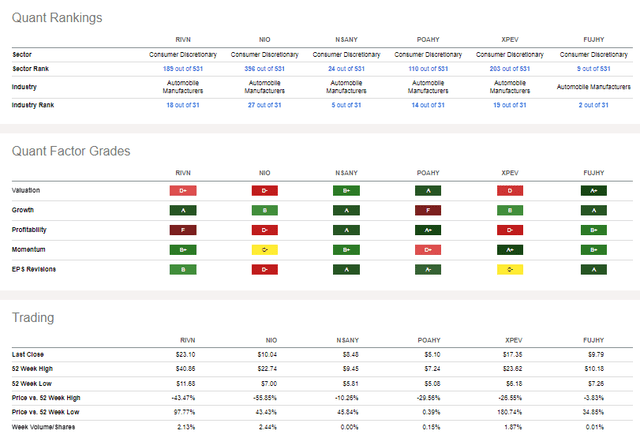The width and height of the screenshot is (640, 438).
Task: Click NIO's yellow Momentum grade badge
Action: pyautogui.click(x=264, y=249)
